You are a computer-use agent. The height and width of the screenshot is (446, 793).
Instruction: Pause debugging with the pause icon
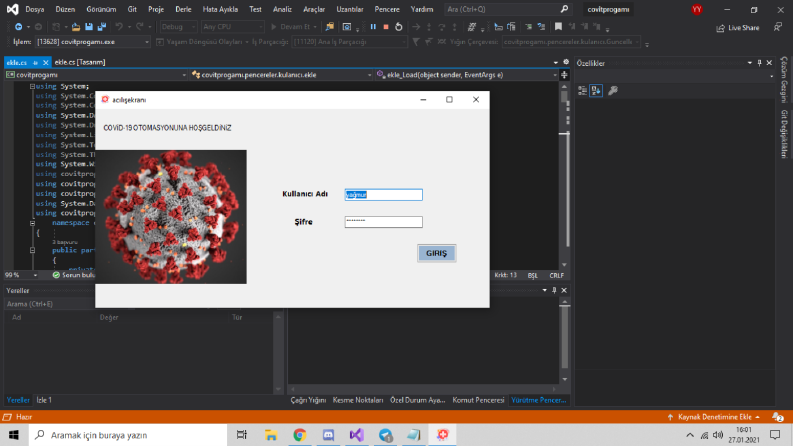pos(373,27)
